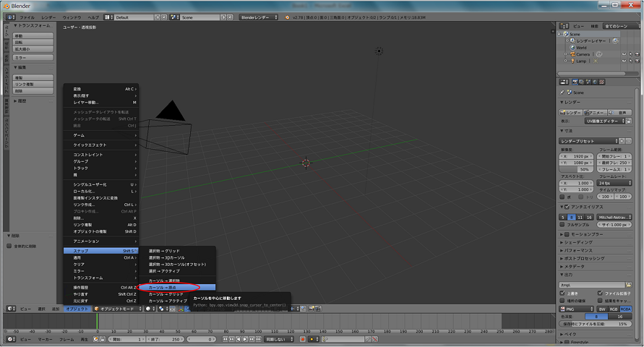Open output folder browser icon next to /tmp\
644x347 pixels.
pos(627,285)
